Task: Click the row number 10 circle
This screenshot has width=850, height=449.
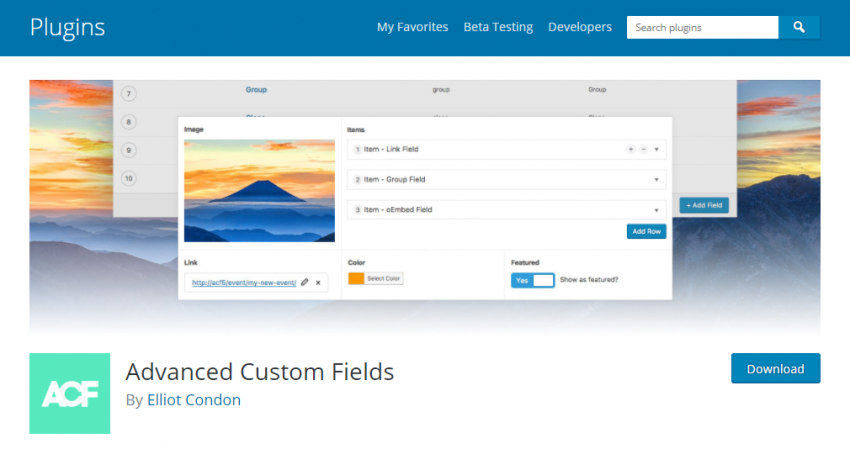Action: tap(129, 178)
